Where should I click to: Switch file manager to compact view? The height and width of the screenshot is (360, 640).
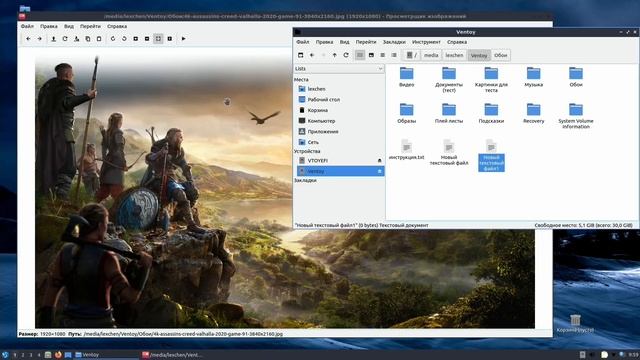(x=382, y=55)
